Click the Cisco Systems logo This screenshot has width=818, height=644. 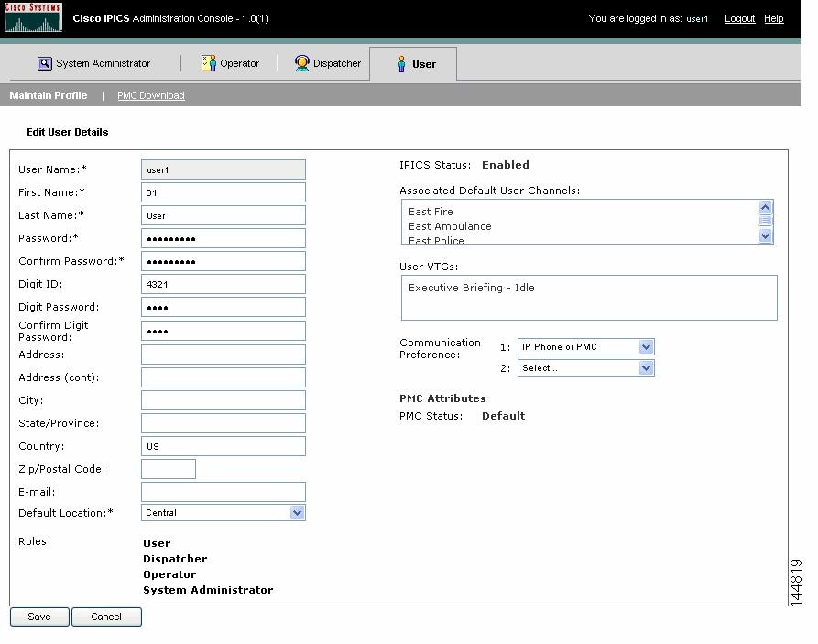click(x=33, y=17)
